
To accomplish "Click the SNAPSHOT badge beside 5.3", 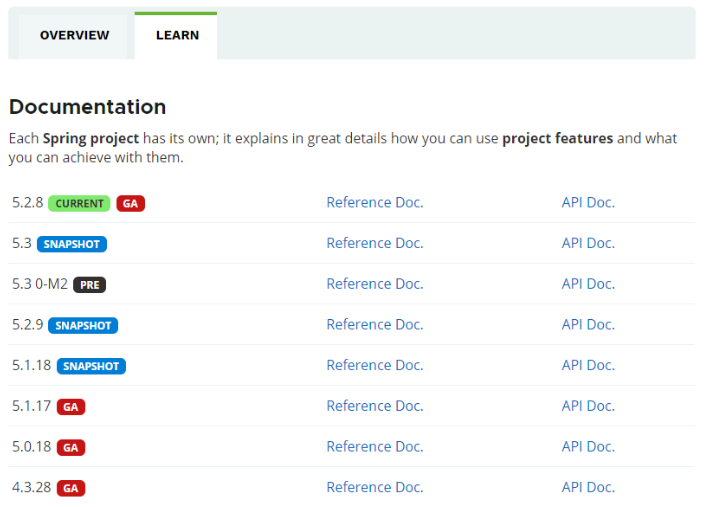I will (x=72, y=244).
